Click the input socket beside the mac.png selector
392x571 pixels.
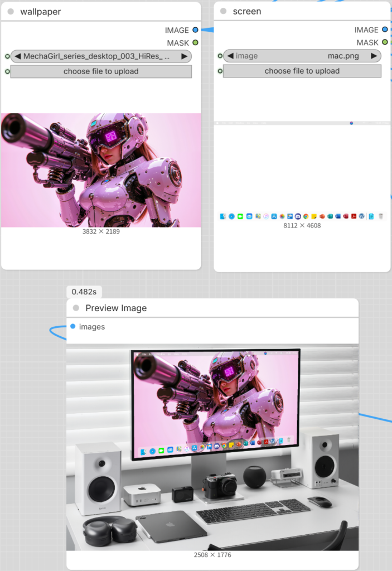(220, 56)
